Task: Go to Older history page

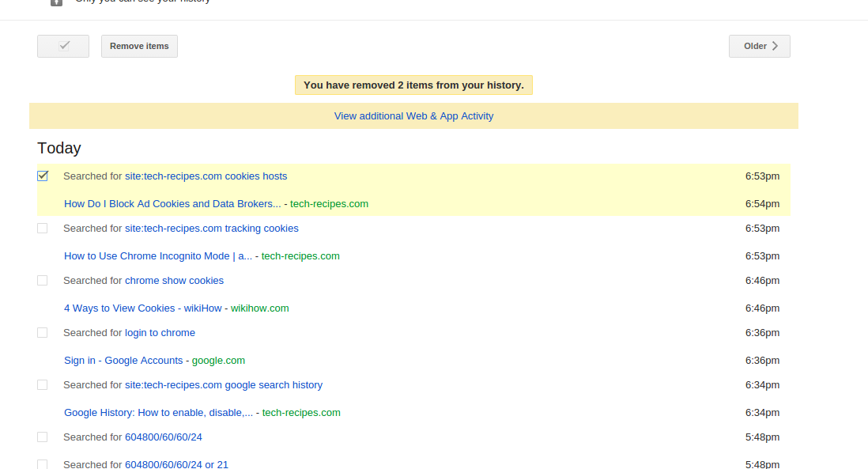Action: click(759, 46)
